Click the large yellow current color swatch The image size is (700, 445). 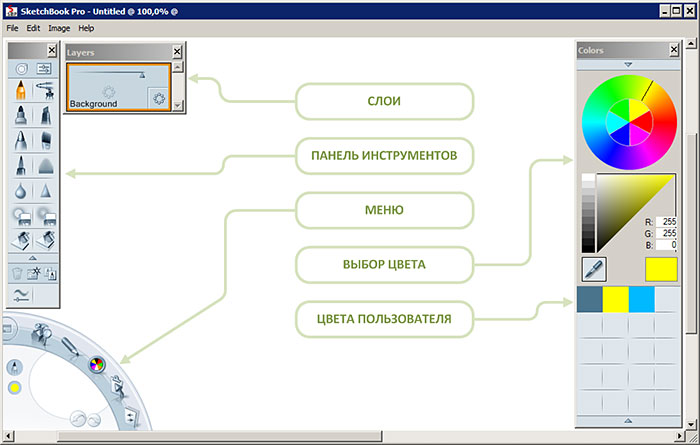click(661, 269)
